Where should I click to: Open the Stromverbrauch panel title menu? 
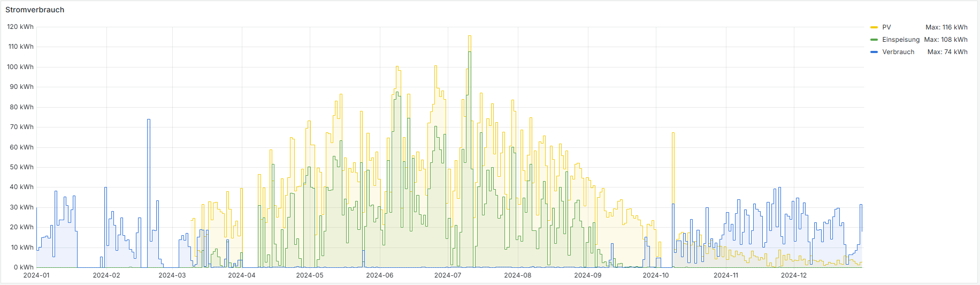point(35,10)
